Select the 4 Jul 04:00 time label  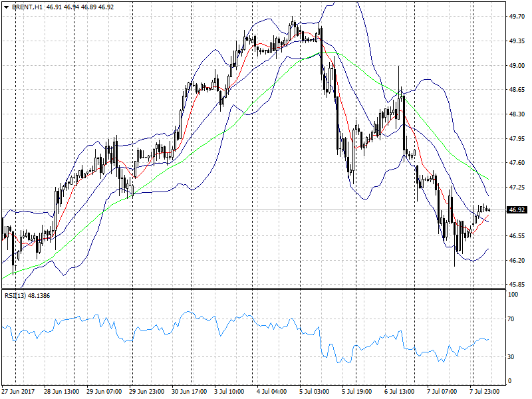point(272,391)
